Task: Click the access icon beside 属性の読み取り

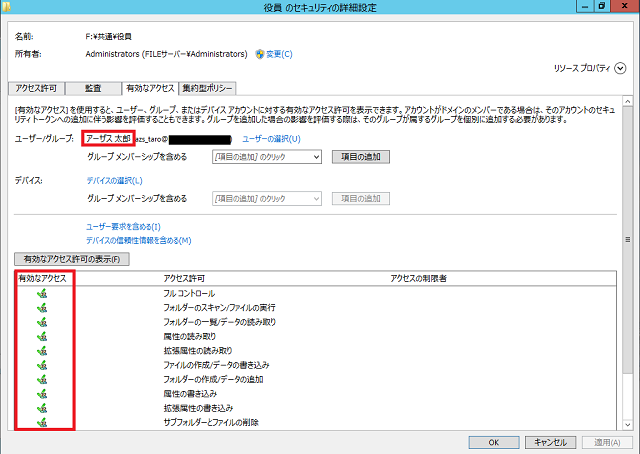Action: click(41, 336)
